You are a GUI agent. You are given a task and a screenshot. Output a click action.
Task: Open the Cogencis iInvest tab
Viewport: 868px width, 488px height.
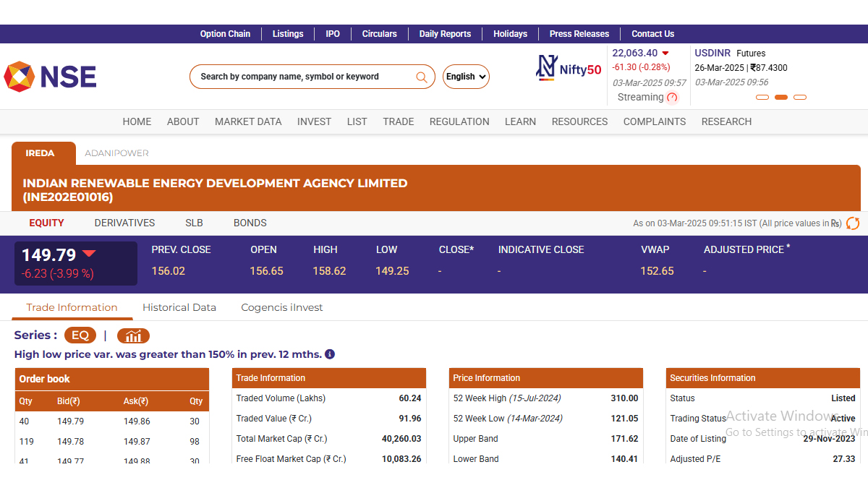282,307
